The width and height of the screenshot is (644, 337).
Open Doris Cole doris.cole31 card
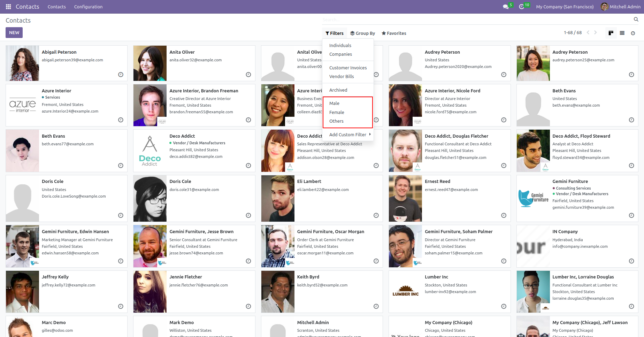194,198
